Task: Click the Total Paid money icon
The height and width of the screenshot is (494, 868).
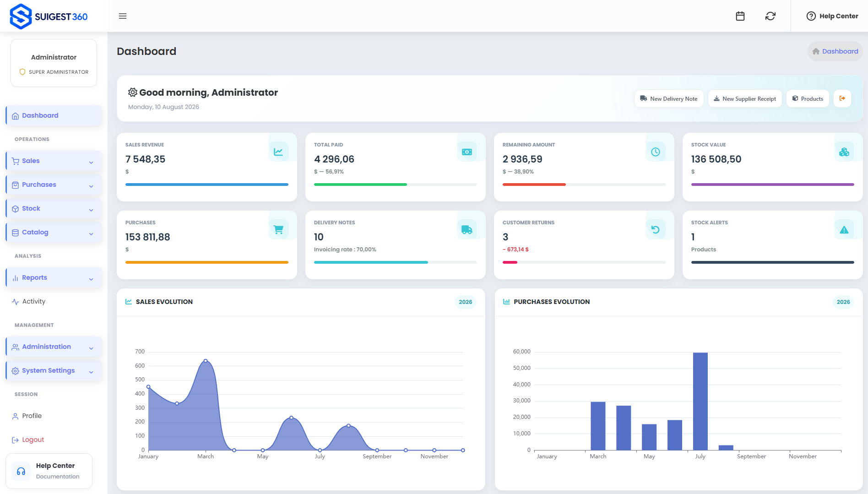Action: pos(467,152)
